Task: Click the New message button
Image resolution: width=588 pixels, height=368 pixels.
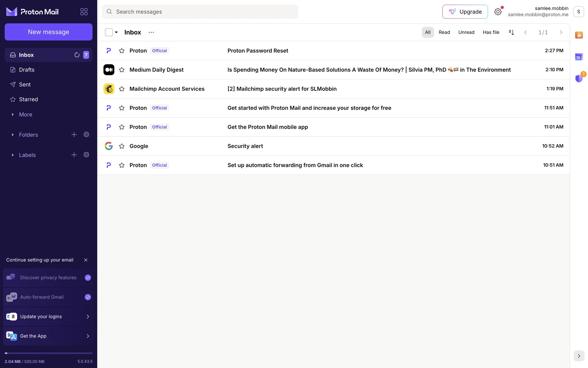Action: pyautogui.click(x=48, y=32)
